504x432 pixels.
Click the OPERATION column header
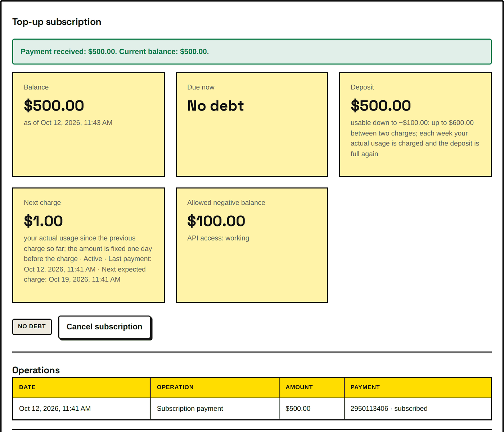click(215, 387)
